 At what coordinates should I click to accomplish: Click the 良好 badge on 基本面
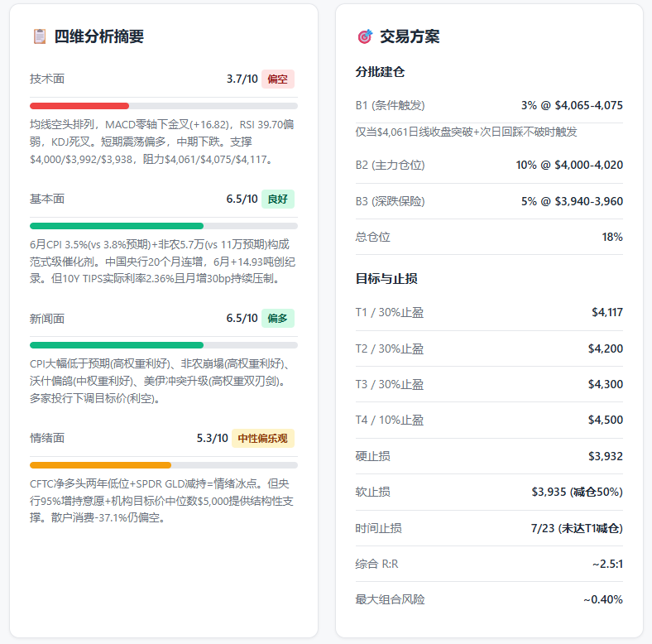click(278, 199)
